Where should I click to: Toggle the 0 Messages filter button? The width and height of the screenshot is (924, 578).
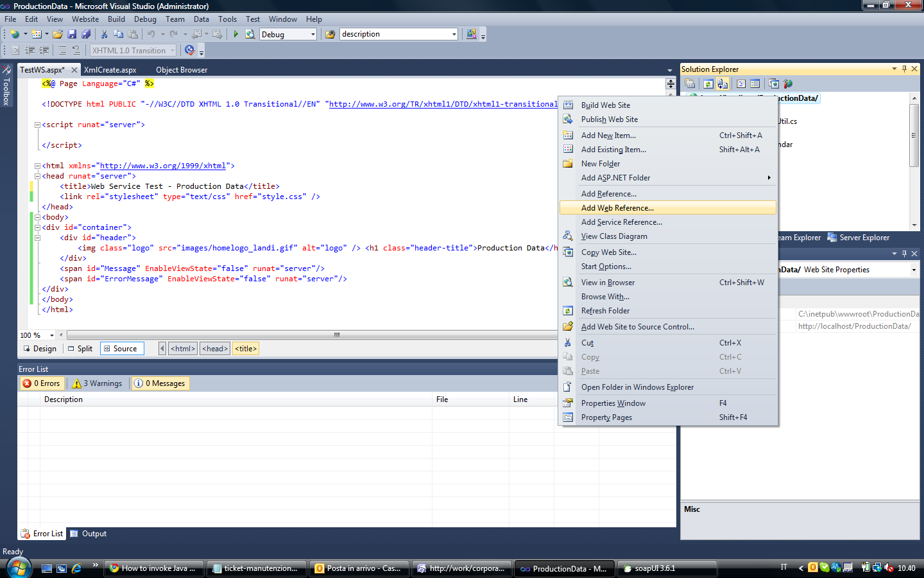tap(160, 383)
